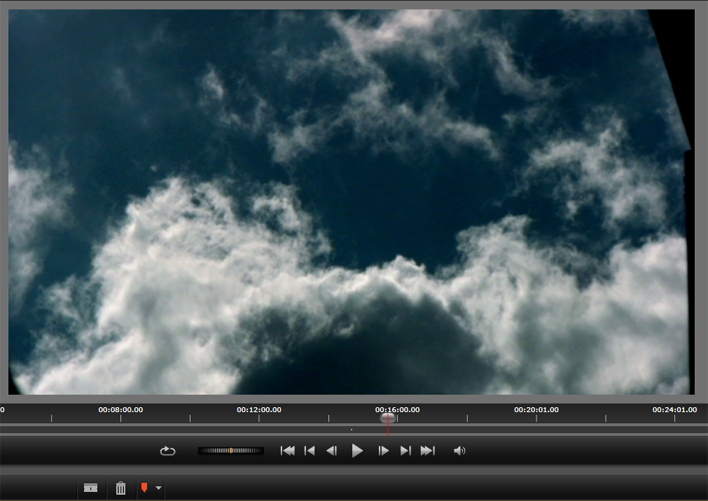Jump to the end of the clip

pyautogui.click(x=428, y=450)
